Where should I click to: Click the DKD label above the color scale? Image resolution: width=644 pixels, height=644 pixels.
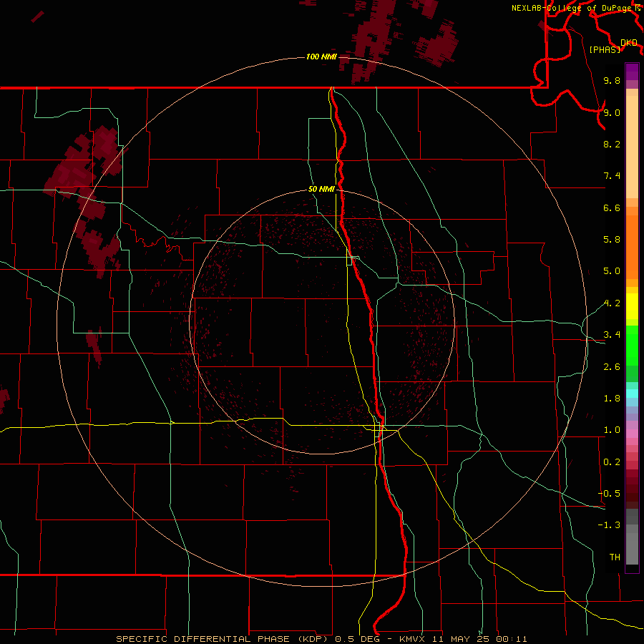(629, 42)
